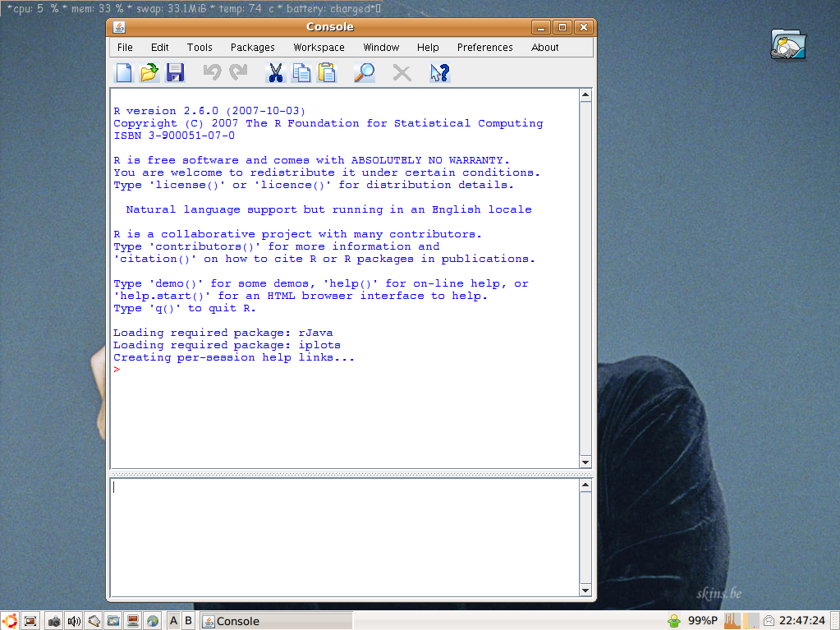Viewport: 840px width, 630px height.
Task: Open the Window menu
Action: click(381, 47)
